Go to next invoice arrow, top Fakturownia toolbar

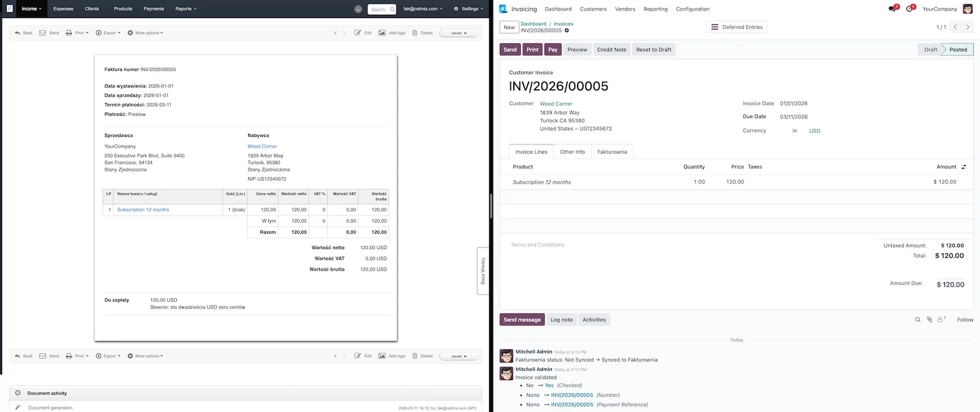(x=344, y=33)
